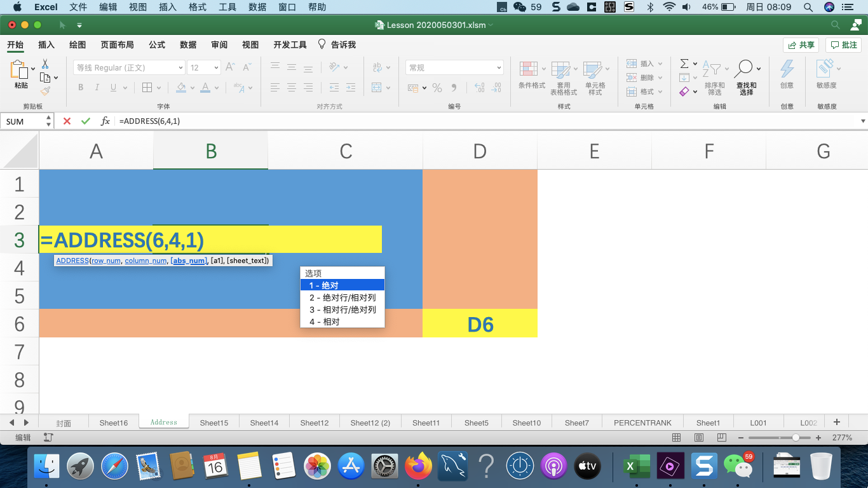Click the Paste (粘贴) clipboard icon
The height and width of the screenshot is (488, 868).
click(x=20, y=70)
